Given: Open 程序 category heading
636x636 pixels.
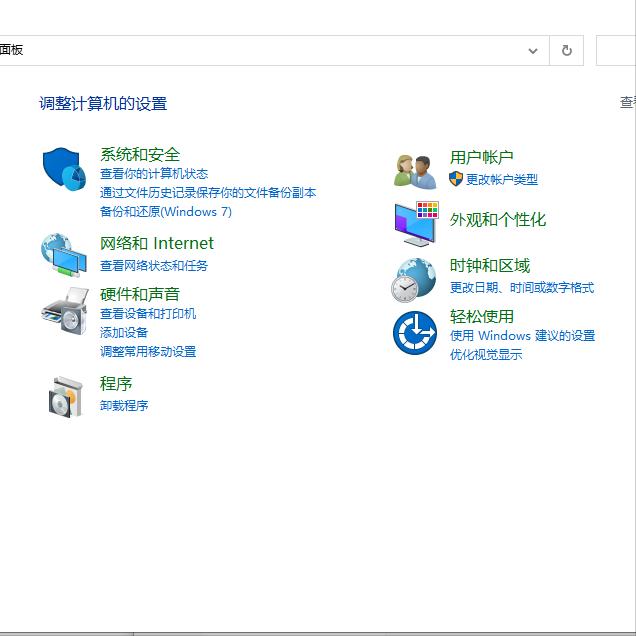Looking at the screenshot, I should (116, 384).
